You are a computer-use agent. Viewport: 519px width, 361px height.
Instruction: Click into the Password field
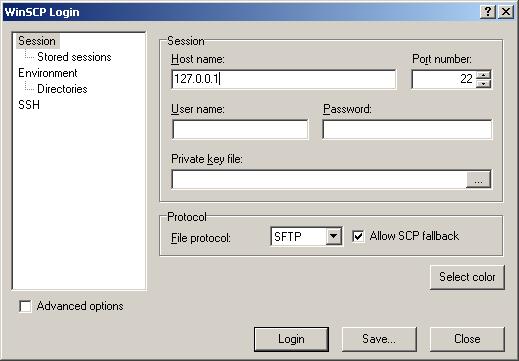[407, 129]
